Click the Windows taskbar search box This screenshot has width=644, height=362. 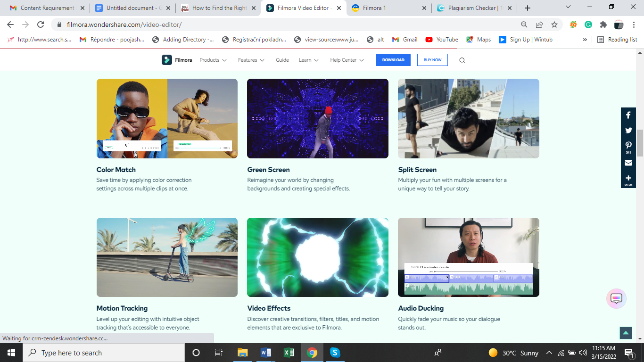pyautogui.click(x=104, y=353)
